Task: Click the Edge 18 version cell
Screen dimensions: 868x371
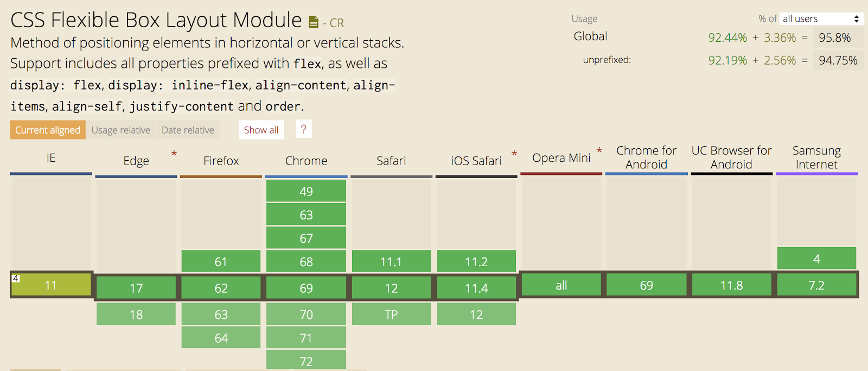Action: (136, 315)
